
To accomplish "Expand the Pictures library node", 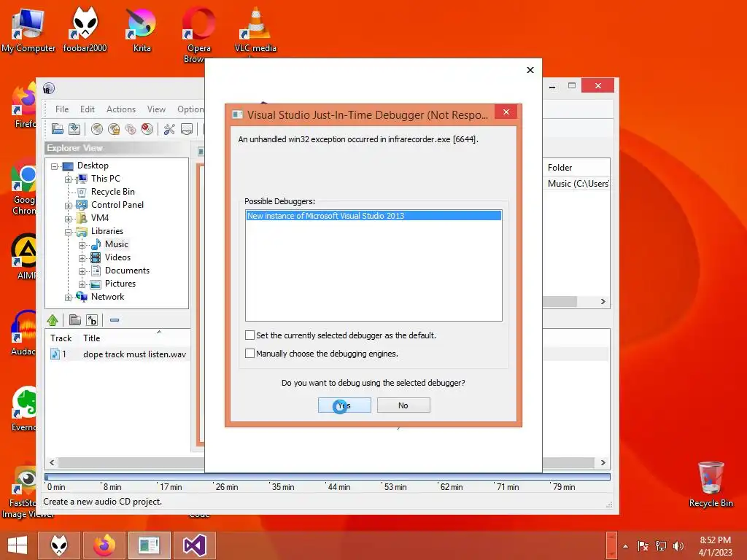I will [82, 284].
